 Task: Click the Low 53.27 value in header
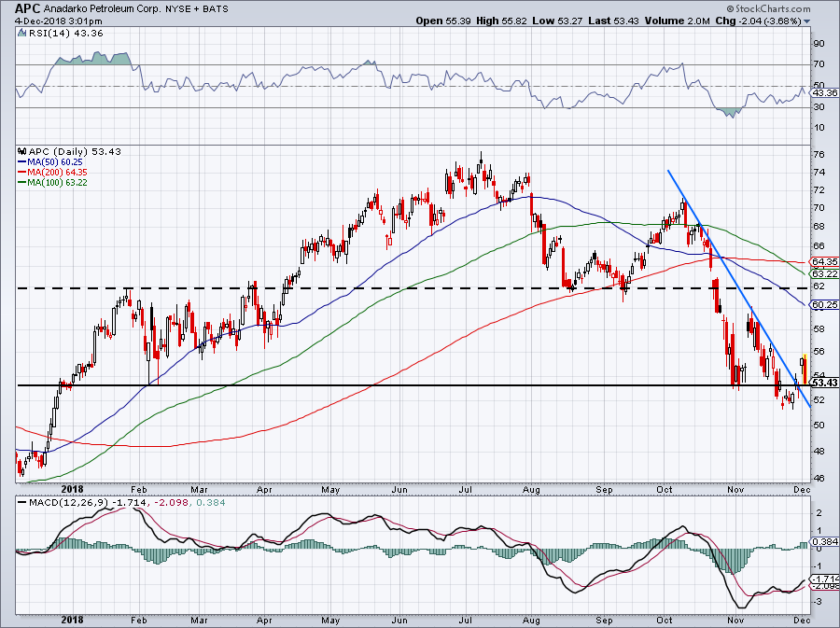[557, 21]
